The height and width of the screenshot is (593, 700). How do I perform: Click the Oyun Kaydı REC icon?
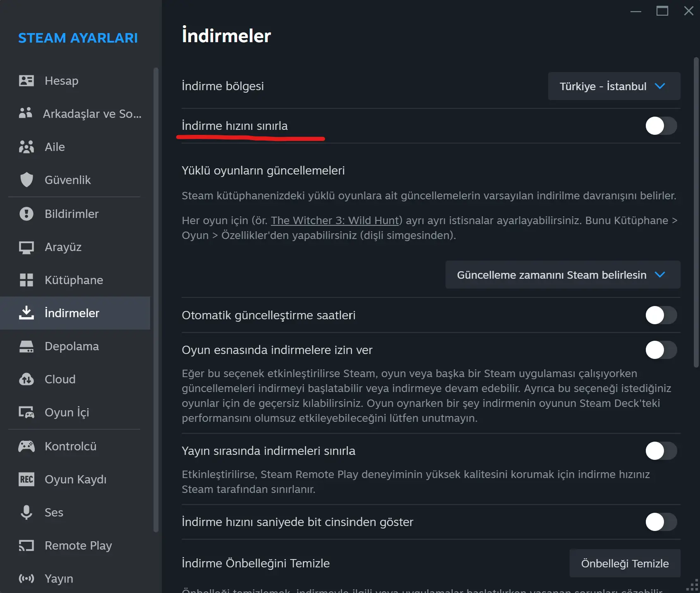(26, 479)
